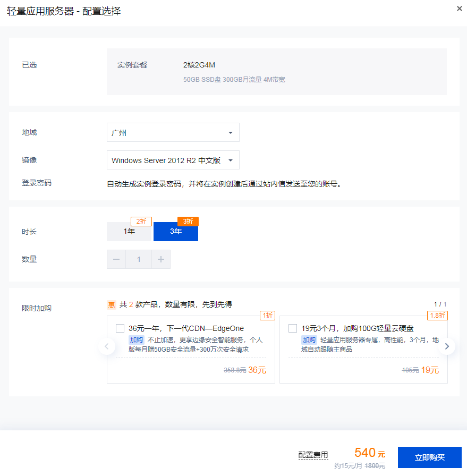Image resolution: width=467 pixels, height=476 pixels.
Task: Click the 加购 tag in 云硬盘 card
Action: click(309, 339)
